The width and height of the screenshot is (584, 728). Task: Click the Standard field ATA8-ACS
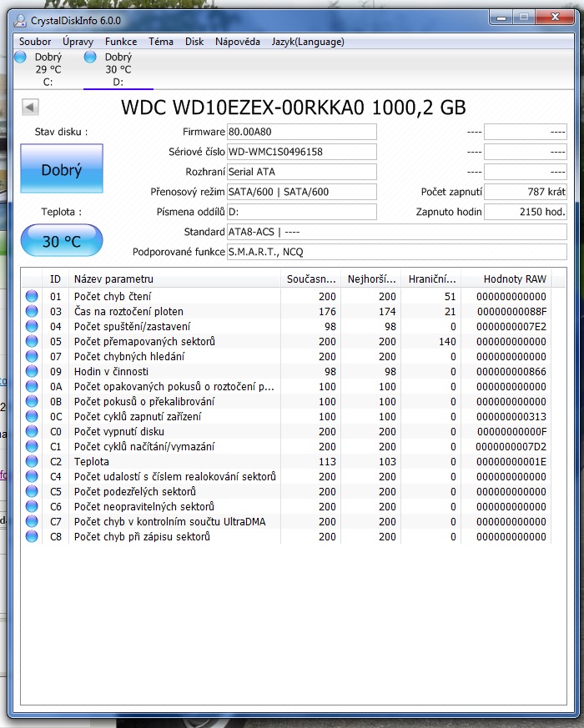tap(397, 232)
